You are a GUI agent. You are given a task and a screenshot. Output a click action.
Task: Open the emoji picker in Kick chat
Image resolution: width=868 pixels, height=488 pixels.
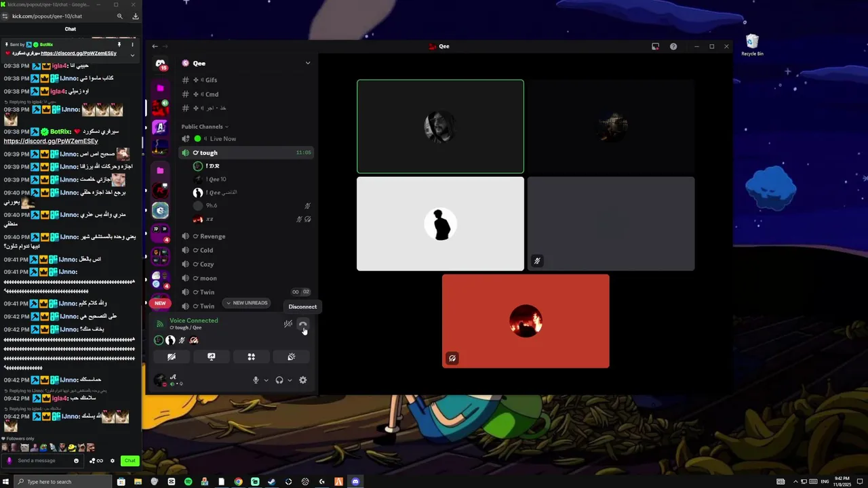pos(76,461)
